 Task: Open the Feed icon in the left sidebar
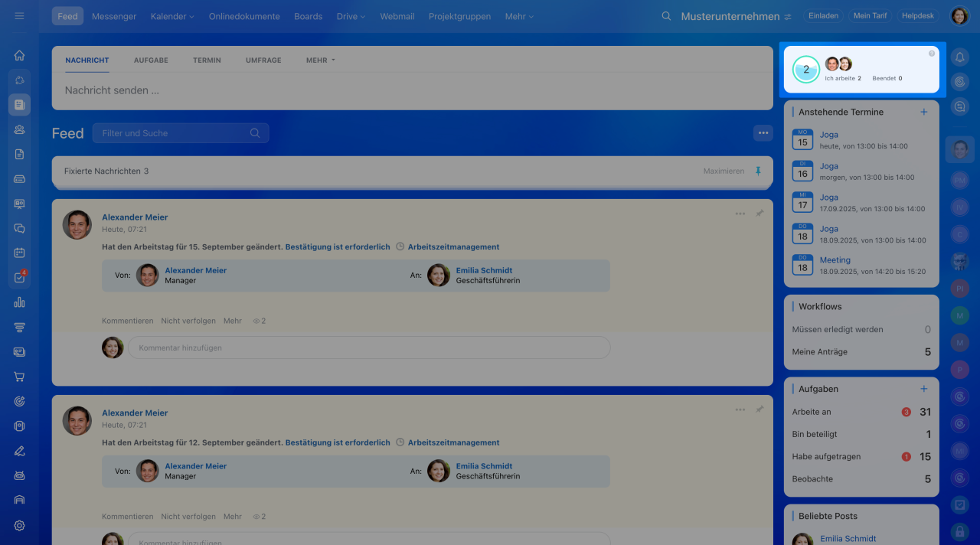pyautogui.click(x=19, y=105)
